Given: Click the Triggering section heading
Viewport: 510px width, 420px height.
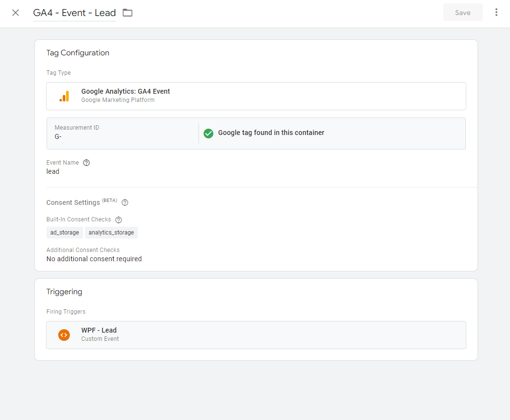Looking at the screenshot, I should (64, 291).
